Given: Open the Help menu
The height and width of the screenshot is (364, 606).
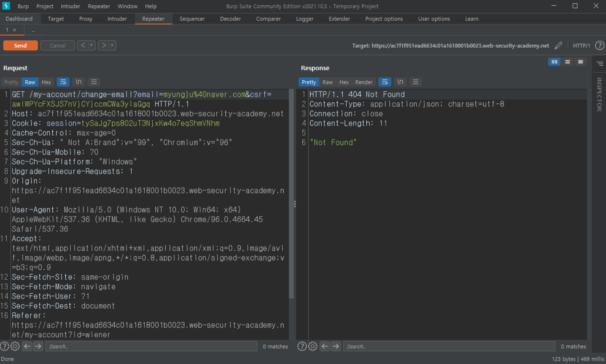Looking at the screenshot, I should pyautogui.click(x=151, y=6).
